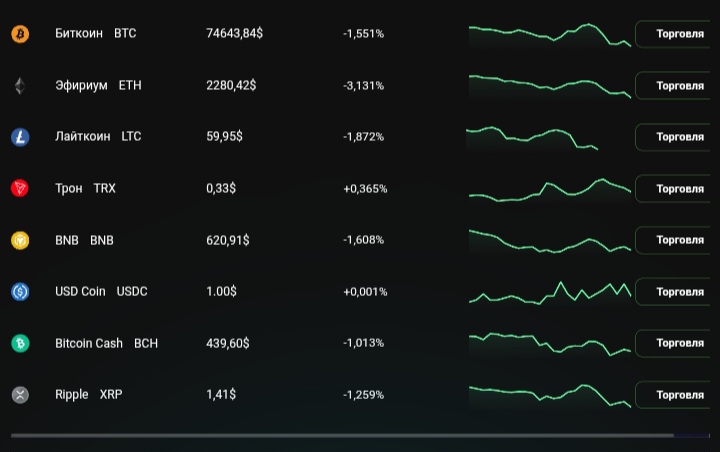720x452 pixels.
Task: Click the horizontal scrollbar at bottom
Action: (x=342, y=436)
